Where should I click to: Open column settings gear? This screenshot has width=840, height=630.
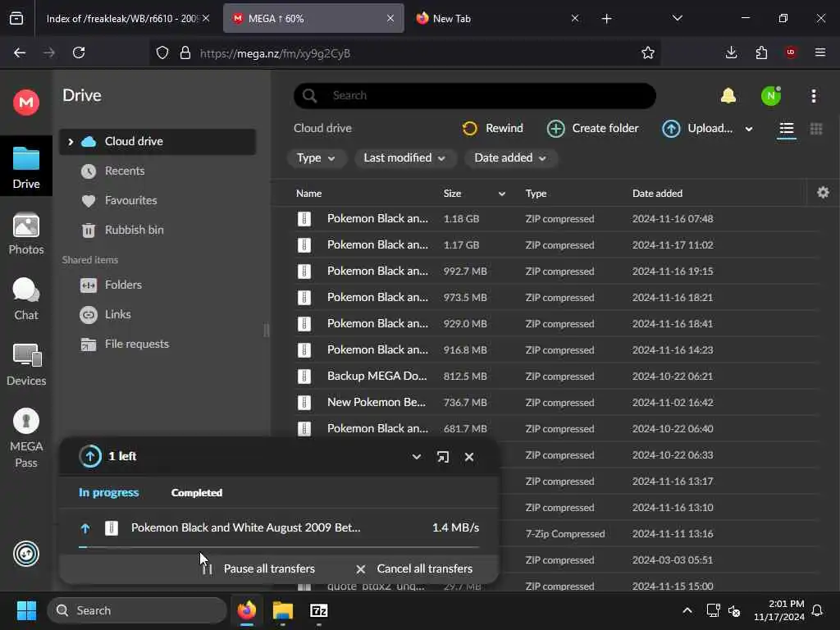coord(824,192)
